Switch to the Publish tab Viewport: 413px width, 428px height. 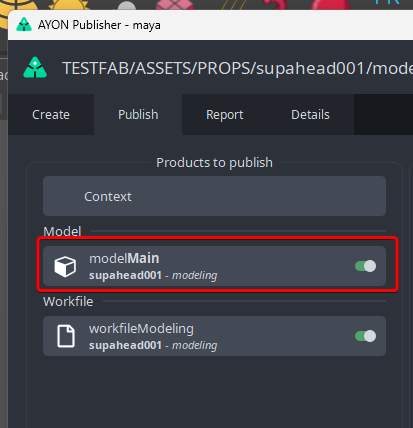(x=138, y=115)
